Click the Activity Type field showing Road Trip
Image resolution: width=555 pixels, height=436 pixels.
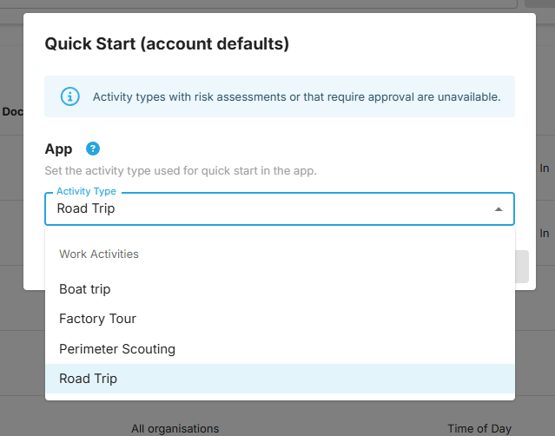click(279, 209)
